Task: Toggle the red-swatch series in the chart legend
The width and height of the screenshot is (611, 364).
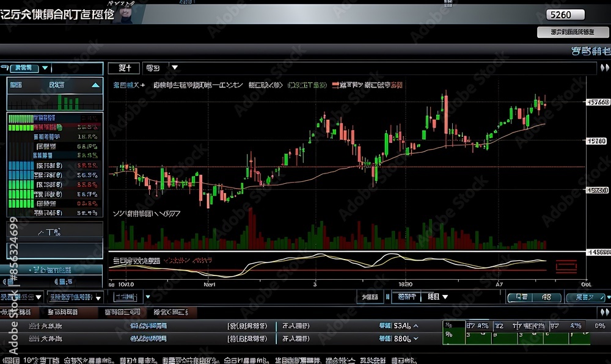Action: pyautogui.click(x=367, y=85)
